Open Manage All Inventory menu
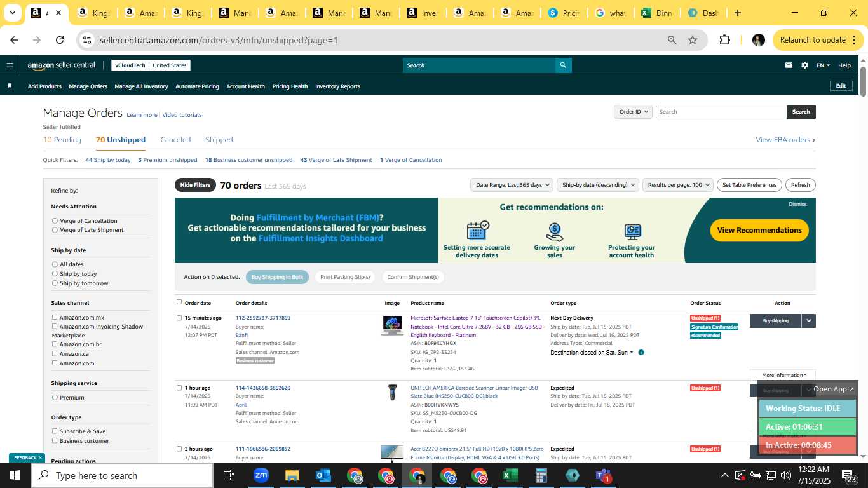 coord(141,86)
